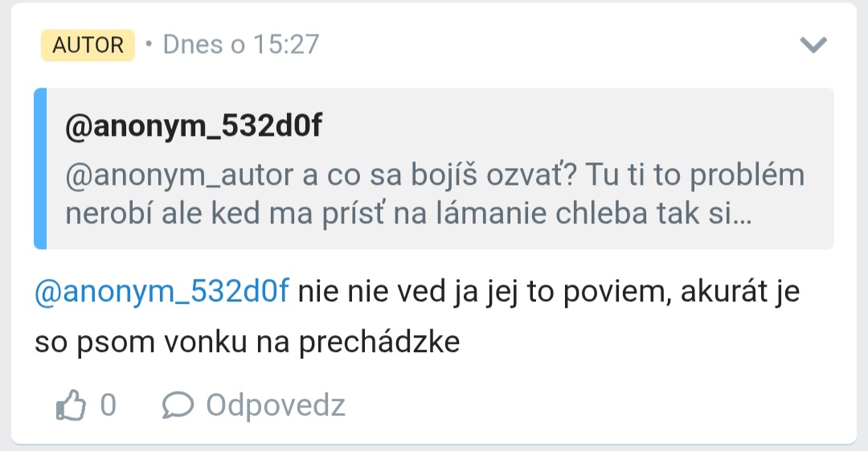Click the dot separator before timestamp
868x451 pixels.
click(x=149, y=43)
